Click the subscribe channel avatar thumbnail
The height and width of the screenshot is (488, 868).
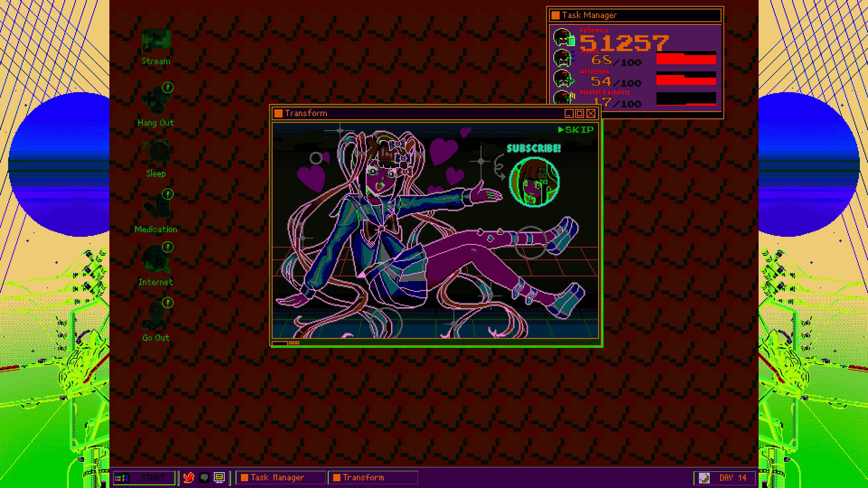[534, 182]
